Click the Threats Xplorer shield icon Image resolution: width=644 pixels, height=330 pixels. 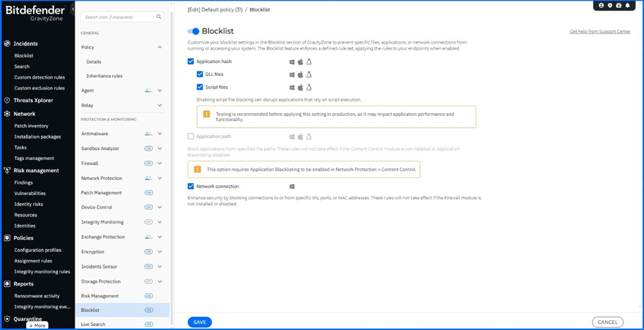7,101
